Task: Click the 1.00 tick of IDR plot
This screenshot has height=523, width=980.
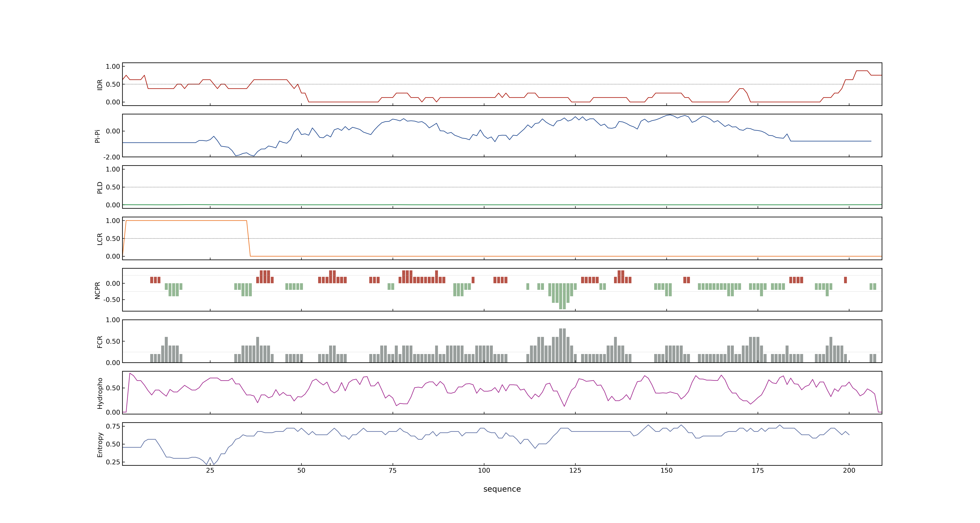Action: pos(113,67)
